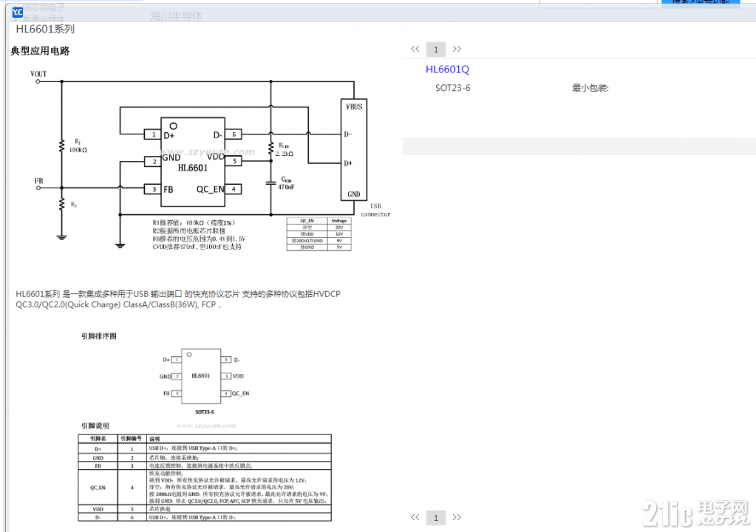Click the "HL6601系列" page title

45,29
